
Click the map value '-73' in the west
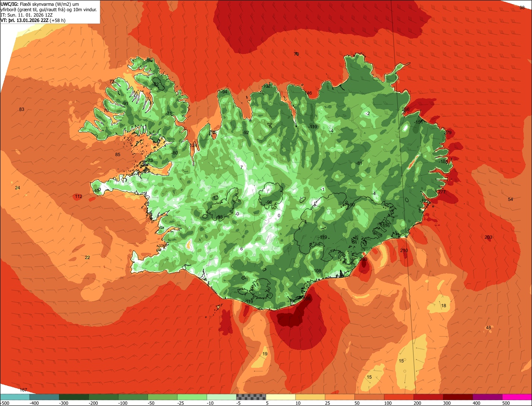149,160
